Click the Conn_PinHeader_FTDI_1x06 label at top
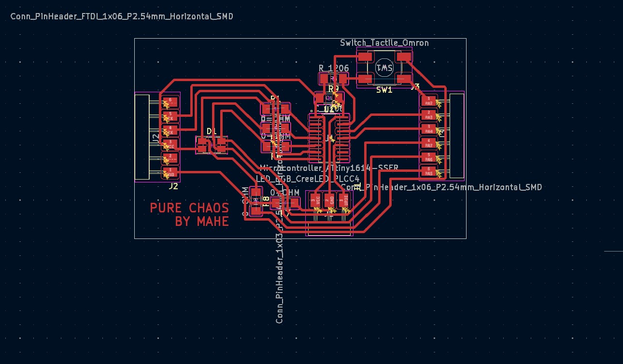The image size is (623, 364). [x=122, y=16]
